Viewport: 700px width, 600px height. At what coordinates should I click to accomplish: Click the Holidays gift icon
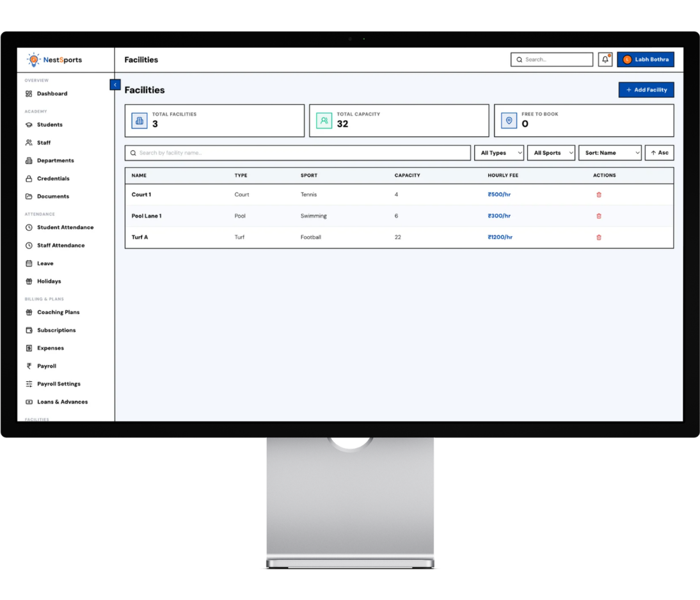(29, 281)
